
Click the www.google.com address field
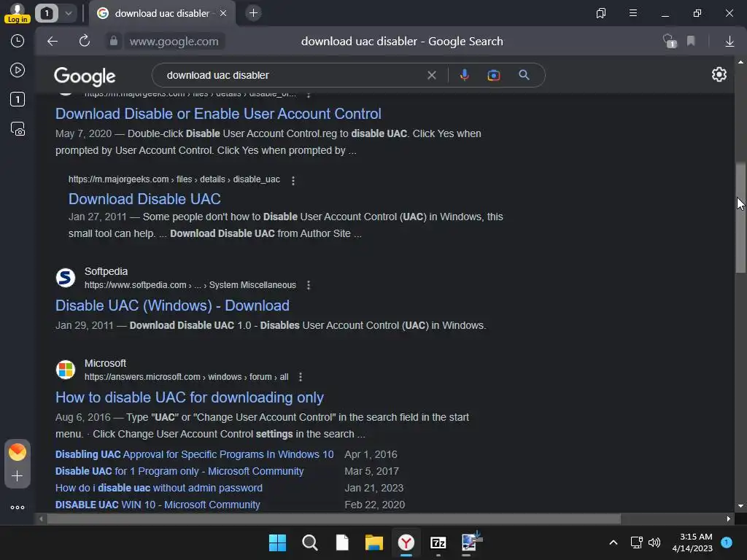[174, 42]
